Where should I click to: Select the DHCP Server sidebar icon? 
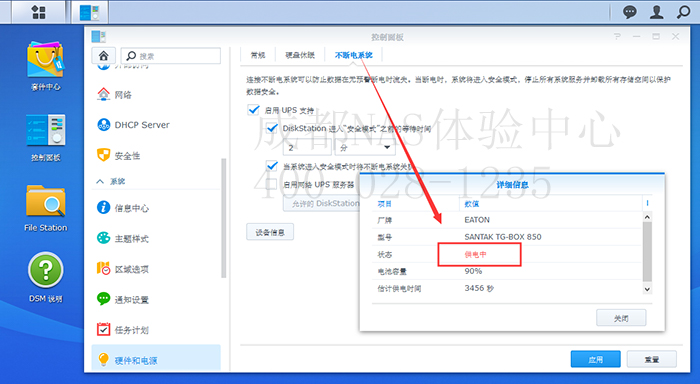[x=104, y=125]
